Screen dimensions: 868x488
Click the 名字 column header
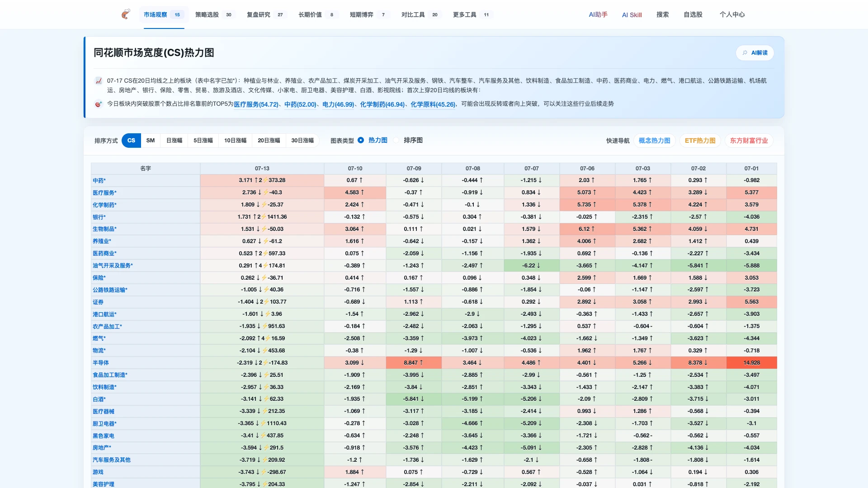coord(146,169)
